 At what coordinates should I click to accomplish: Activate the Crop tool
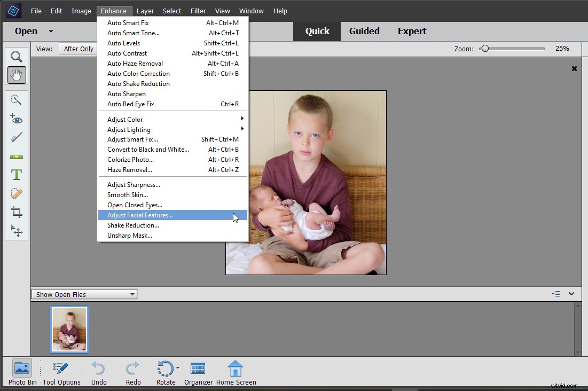[16, 212]
